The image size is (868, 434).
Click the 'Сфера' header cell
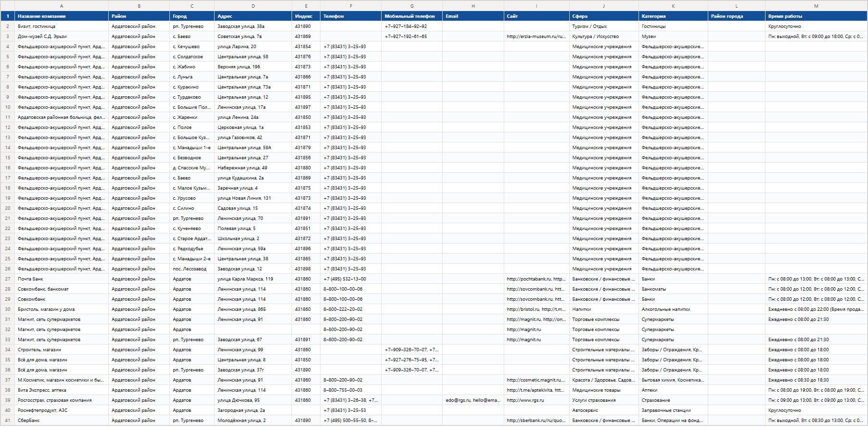point(604,16)
